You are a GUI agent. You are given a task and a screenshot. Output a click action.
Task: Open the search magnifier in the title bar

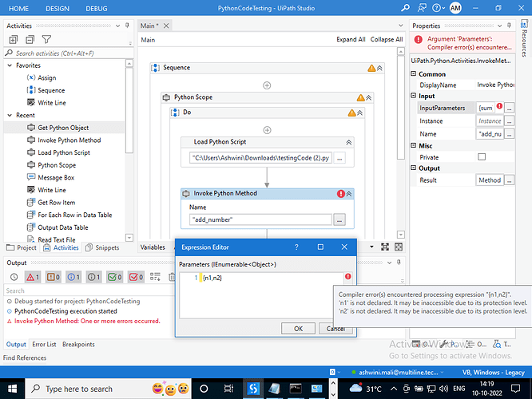[405, 8]
